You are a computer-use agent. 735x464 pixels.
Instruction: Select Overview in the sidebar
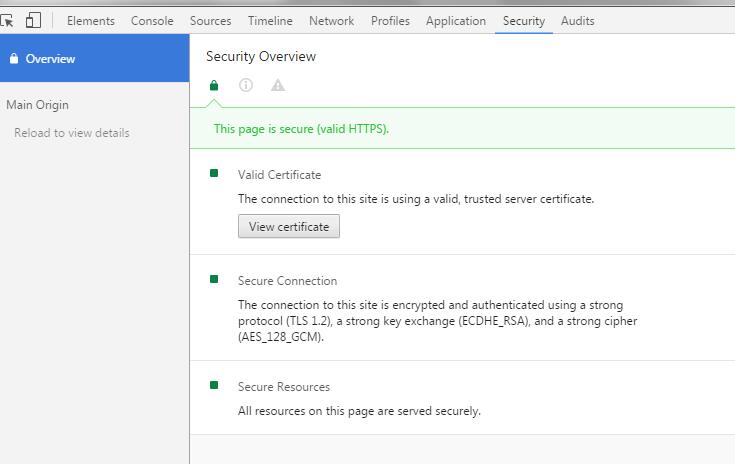coord(95,58)
